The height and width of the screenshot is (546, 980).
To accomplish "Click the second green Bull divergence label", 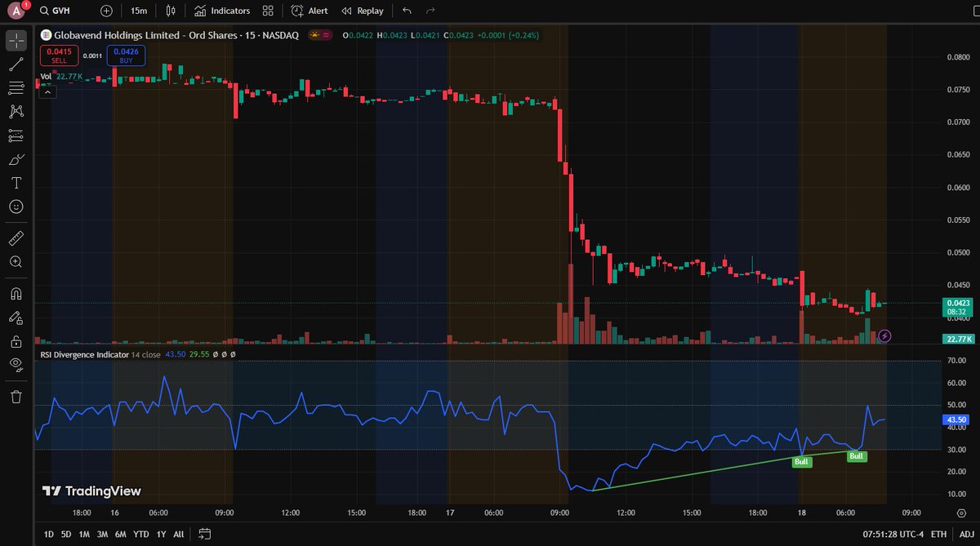I will (857, 456).
